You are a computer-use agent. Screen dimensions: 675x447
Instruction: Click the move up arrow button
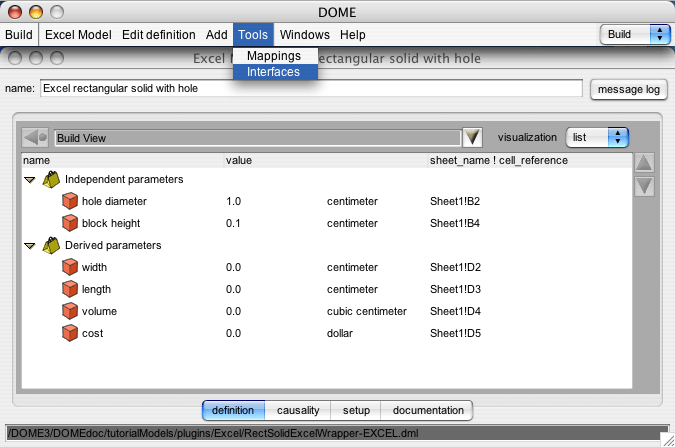point(644,163)
